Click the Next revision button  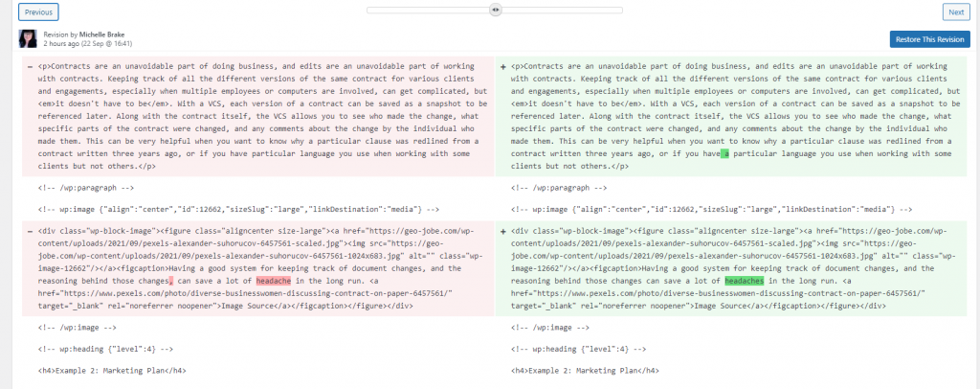click(x=954, y=12)
